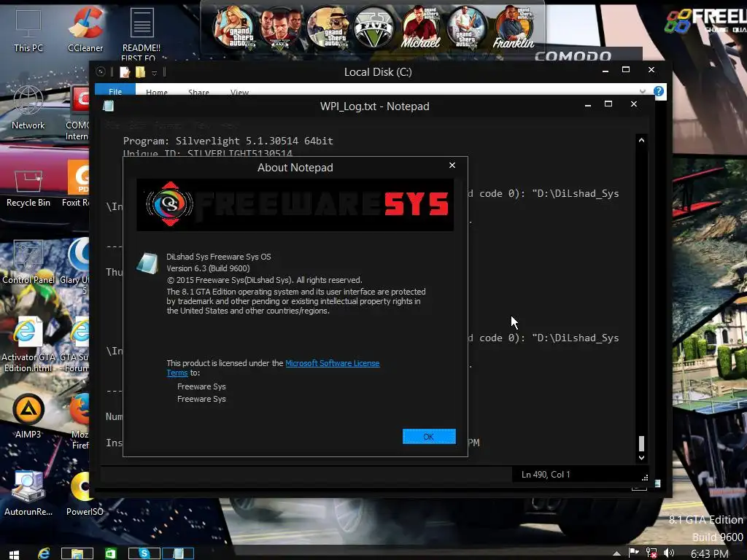747x560 pixels.
Task: Open This PC desktop icon
Action: point(28,30)
